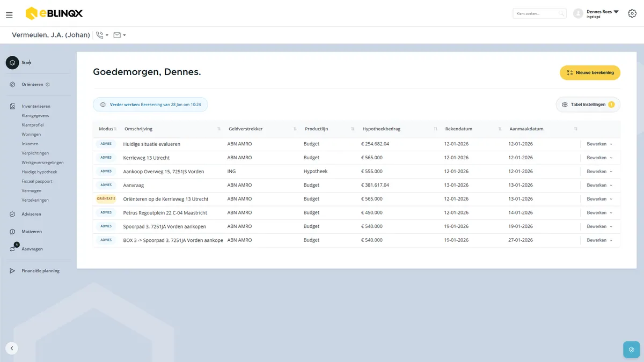Click the user avatar icon

(x=578, y=13)
